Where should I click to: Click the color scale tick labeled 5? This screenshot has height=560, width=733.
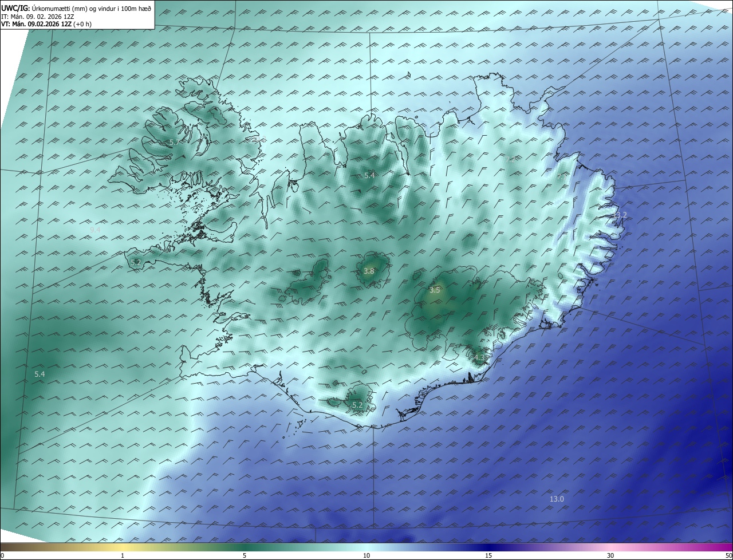pos(245,555)
